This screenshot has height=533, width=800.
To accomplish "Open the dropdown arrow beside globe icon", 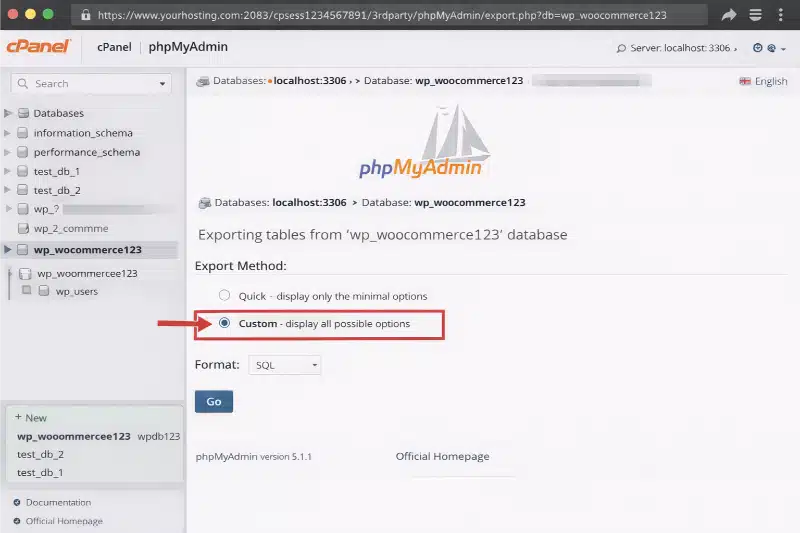I will (783, 49).
